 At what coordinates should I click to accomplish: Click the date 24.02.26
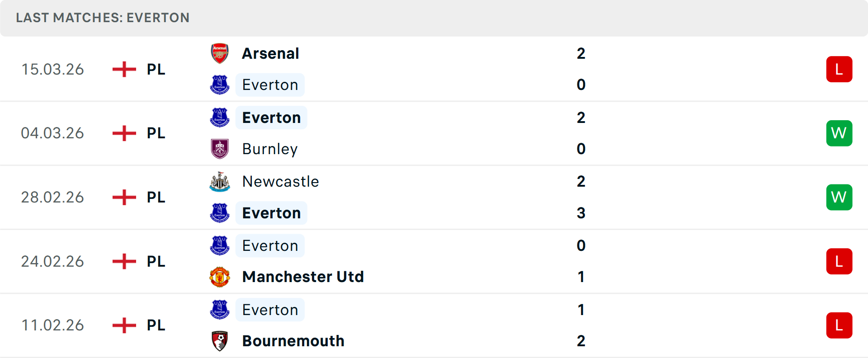(x=52, y=261)
